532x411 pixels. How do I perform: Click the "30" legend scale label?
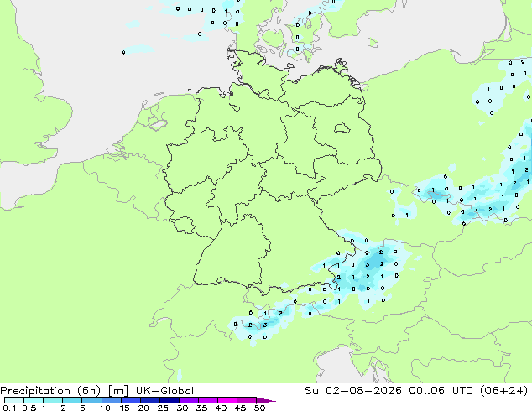(x=183, y=408)
